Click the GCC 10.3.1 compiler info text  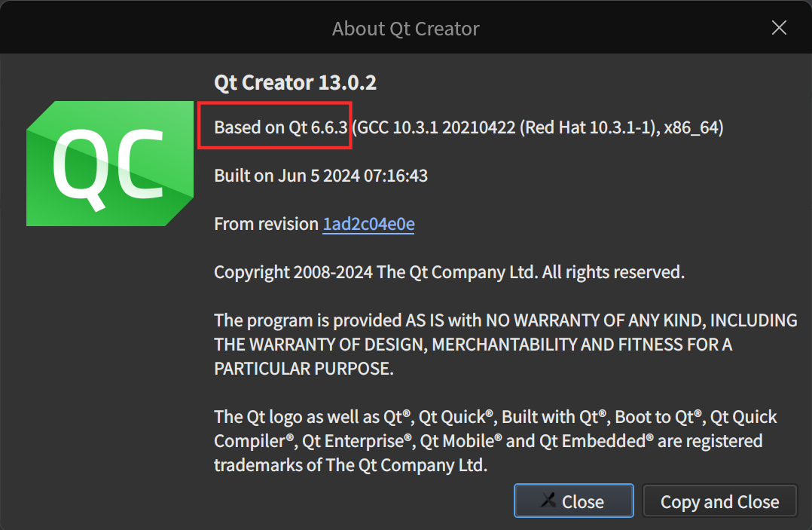(x=538, y=127)
